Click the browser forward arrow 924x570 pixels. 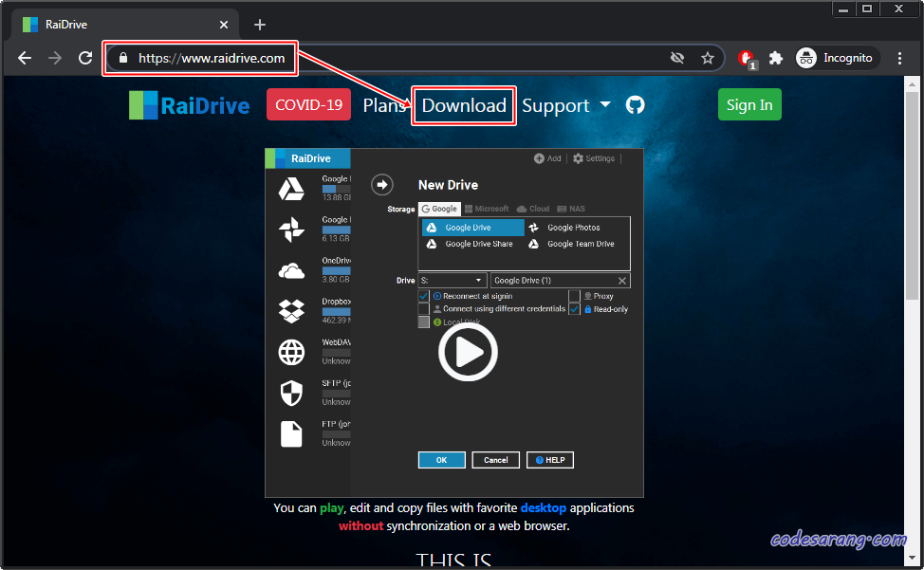click(55, 58)
